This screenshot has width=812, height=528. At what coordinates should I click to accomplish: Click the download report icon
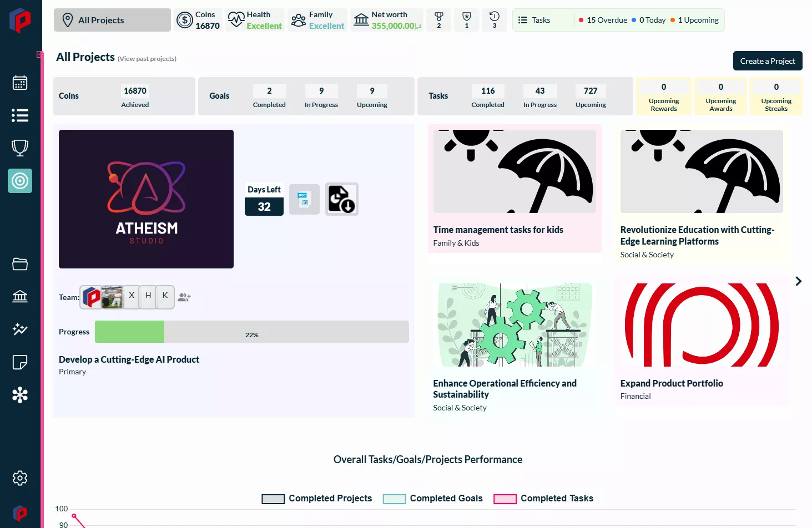pyautogui.click(x=341, y=199)
